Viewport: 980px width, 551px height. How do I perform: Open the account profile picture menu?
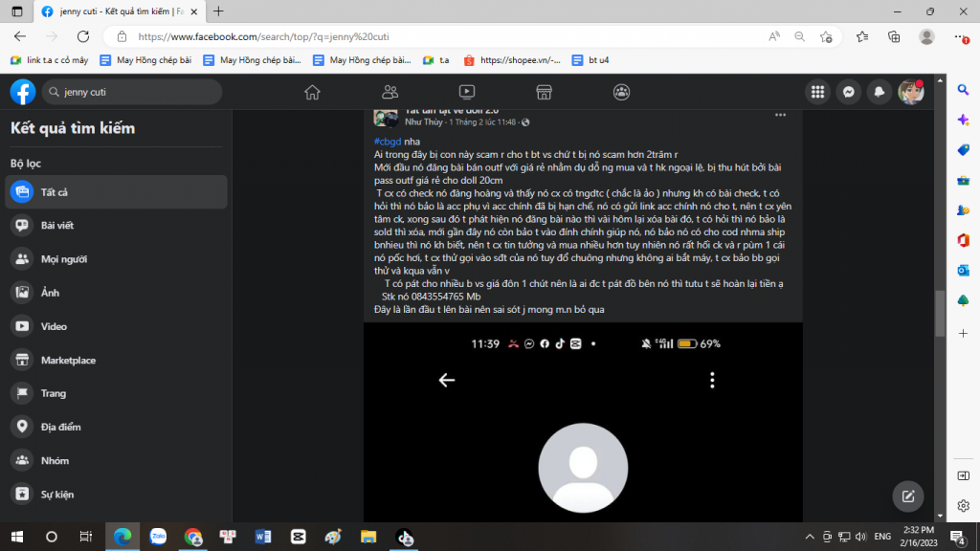909,92
